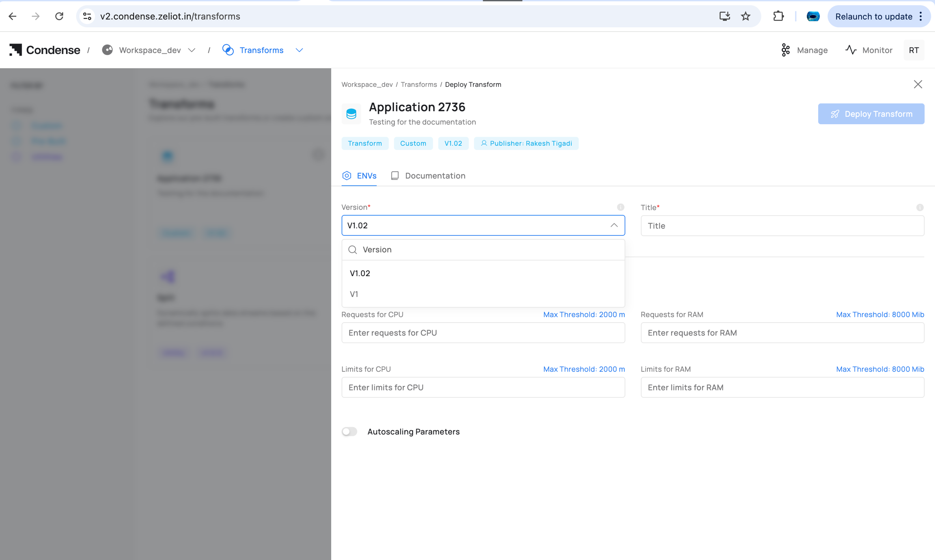Viewport: 935px width, 560px height.
Task: Close the Deploy Transform panel
Action: (918, 84)
